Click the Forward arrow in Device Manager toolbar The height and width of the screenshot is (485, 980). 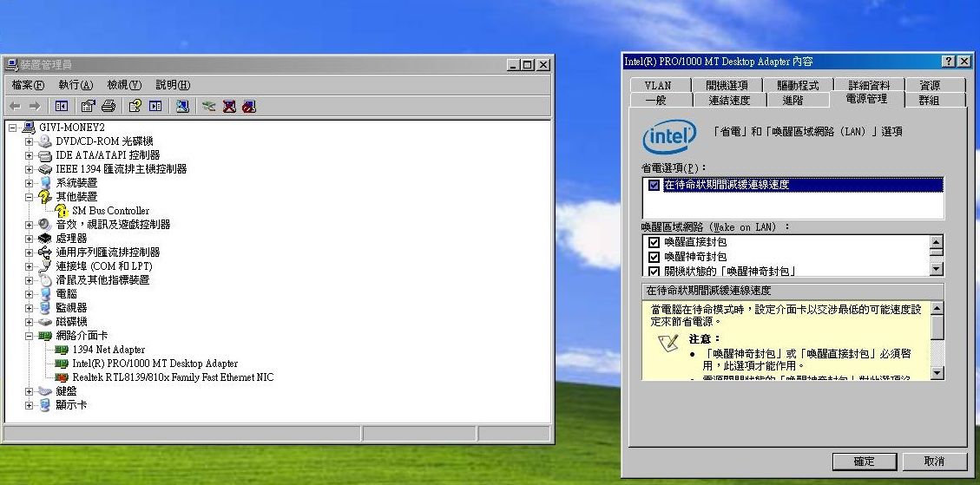pyautogui.click(x=35, y=106)
